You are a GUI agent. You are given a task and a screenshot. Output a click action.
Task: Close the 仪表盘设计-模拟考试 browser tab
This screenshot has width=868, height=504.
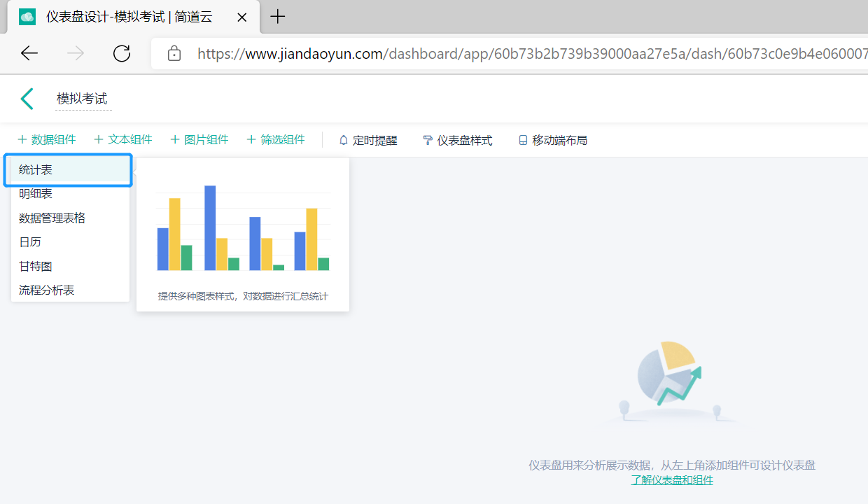click(x=241, y=17)
